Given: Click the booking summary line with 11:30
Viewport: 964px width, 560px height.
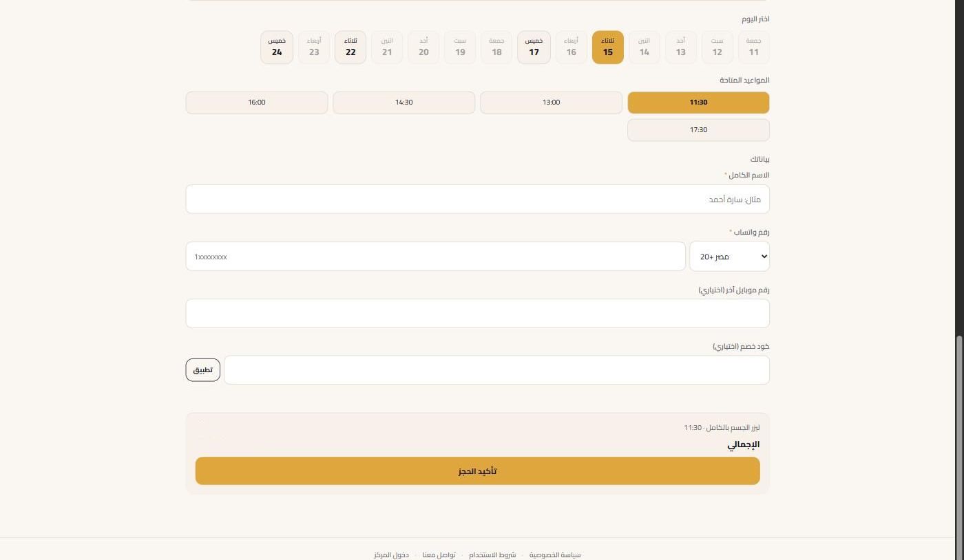Looking at the screenshot, I should (722, 428).
